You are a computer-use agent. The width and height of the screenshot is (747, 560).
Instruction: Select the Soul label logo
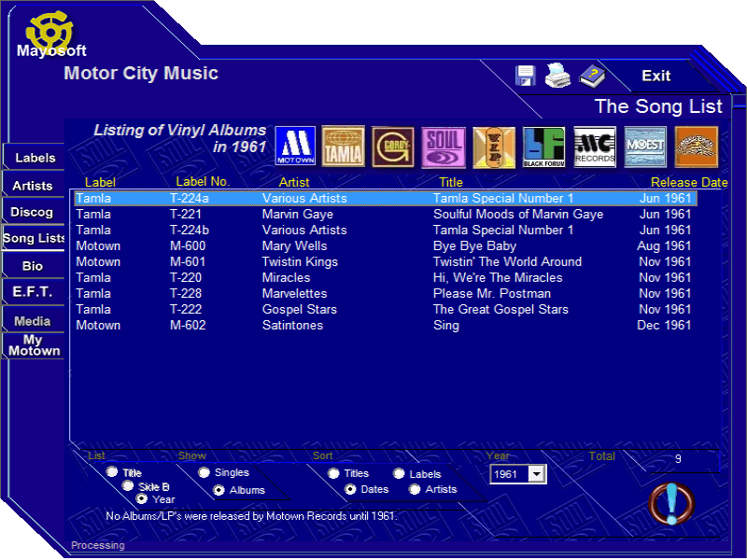click(x=444, y=147)
